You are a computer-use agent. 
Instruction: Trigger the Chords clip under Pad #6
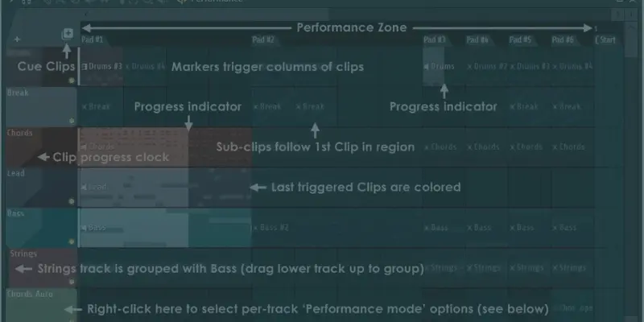pyautogui.click(x=569, y=147)
